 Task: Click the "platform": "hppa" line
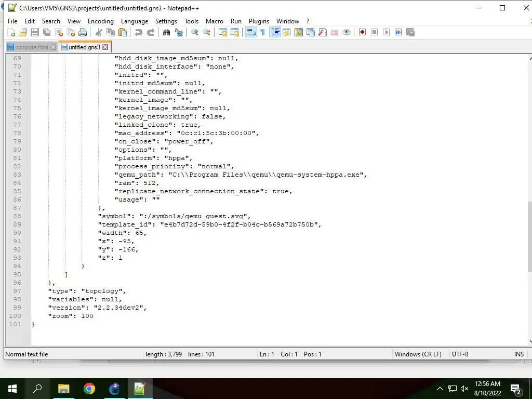(x=154, y=158)
